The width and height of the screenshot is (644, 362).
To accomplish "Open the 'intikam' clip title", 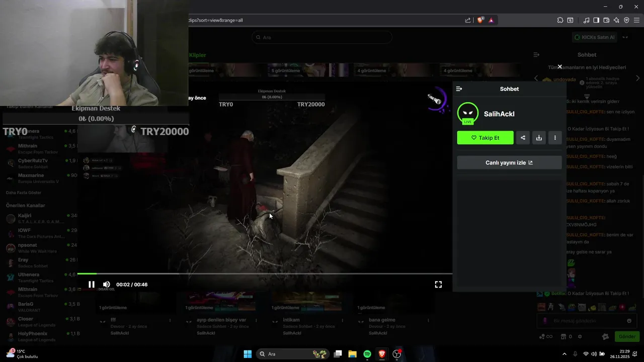I will (291, 320).
